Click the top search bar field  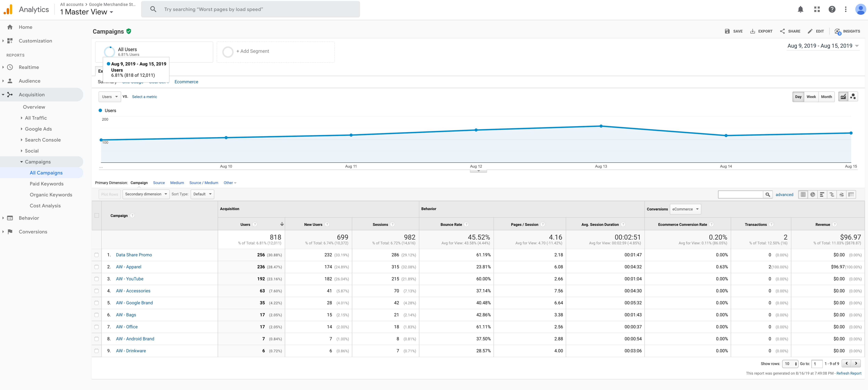coord(250,9)
